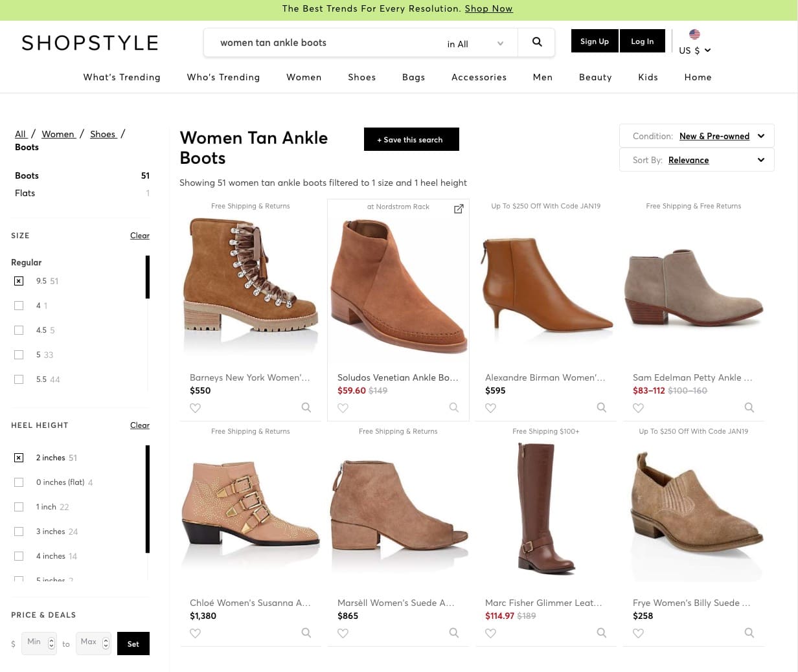The height and width of the screenshot is (672, 798).
Task: Check the 0 inches (flat) heel filter
Action: coord(19,482)
